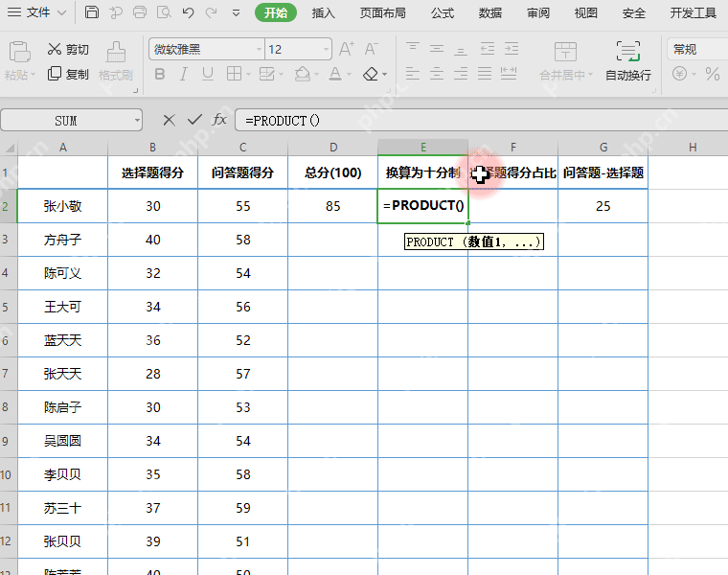This screenshot has width=728, height=575.
Task: Open the 安全 tab
Action: pyautogui.click(x=634, y=13)
